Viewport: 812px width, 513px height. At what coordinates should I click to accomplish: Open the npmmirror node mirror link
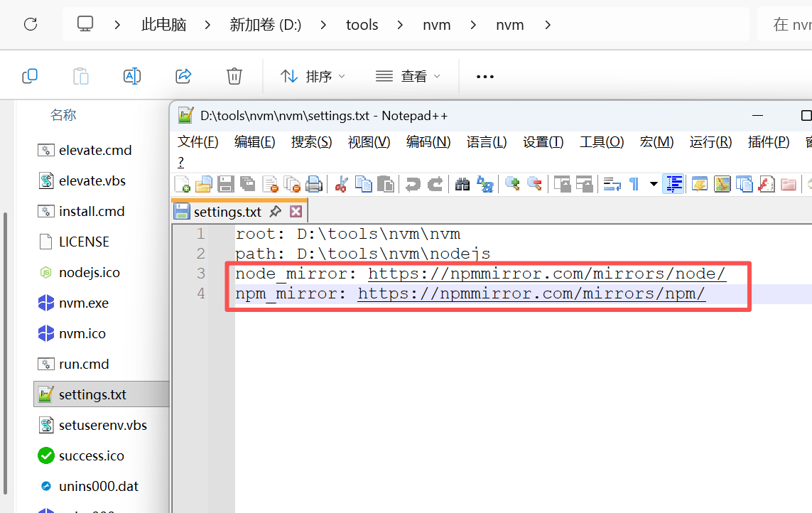[x=546, y=274]
